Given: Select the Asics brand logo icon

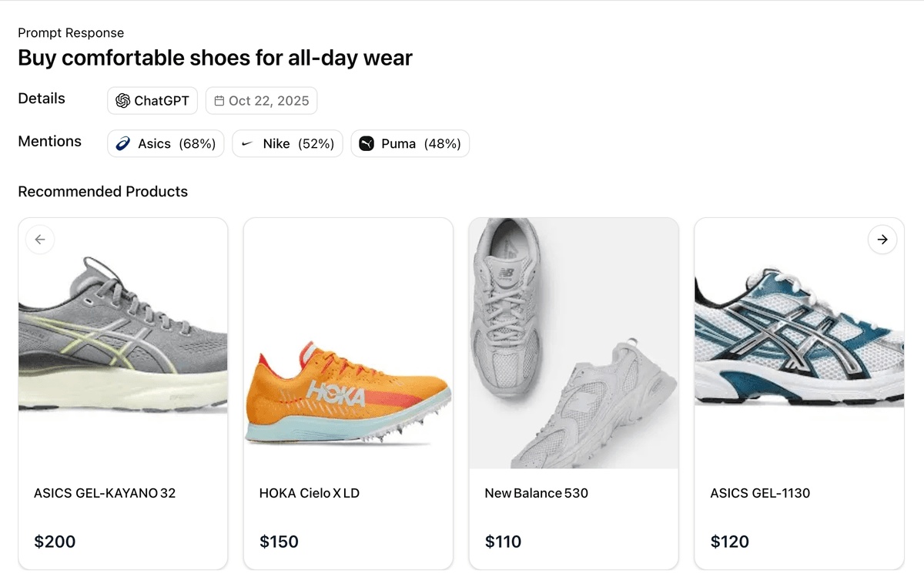Looking at the screenshot, I should [124, 143].
